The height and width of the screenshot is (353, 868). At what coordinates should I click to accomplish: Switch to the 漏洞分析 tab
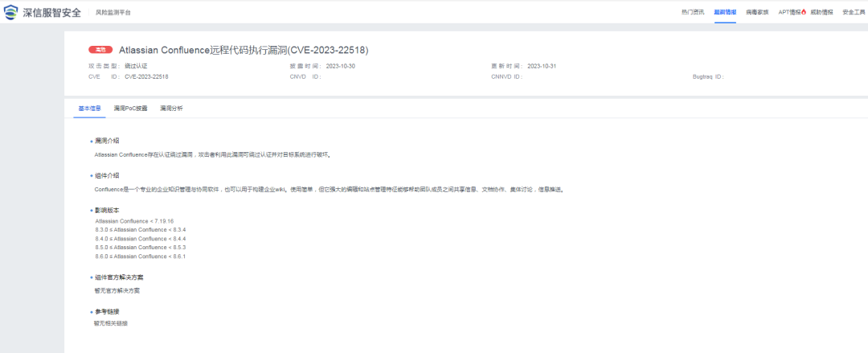[172, 109]
